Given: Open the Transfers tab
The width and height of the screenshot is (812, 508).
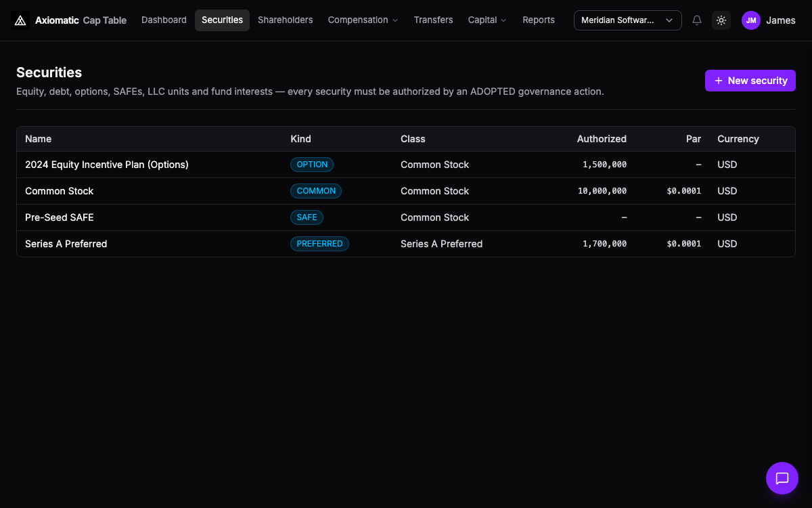Looking at the screenshot, I should tap(433, 20).
